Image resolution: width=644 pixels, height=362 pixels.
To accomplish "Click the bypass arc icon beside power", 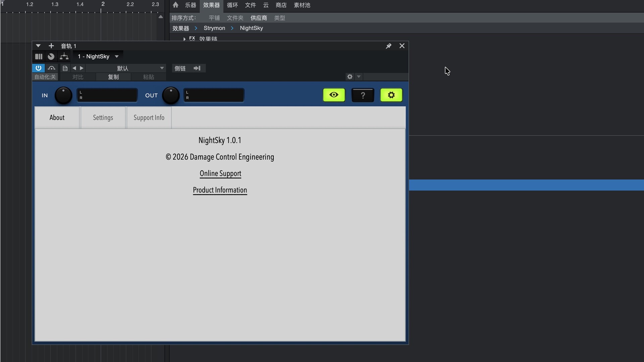I will [51, 68].
